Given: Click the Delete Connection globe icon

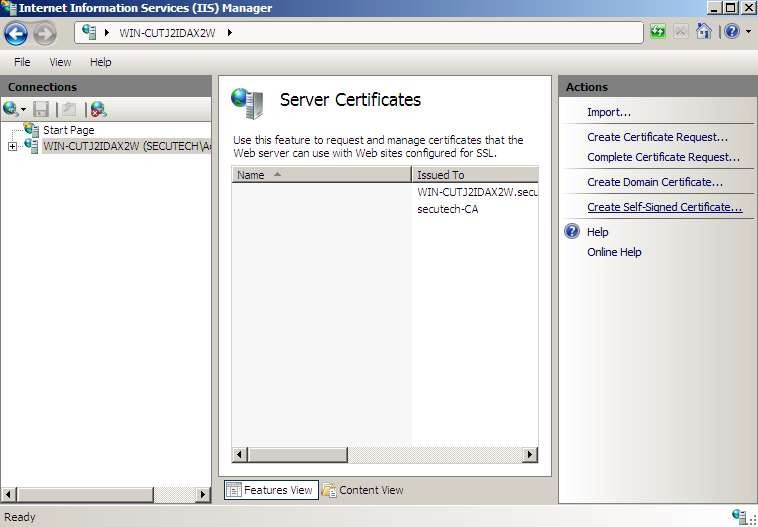Looking at the screenshot, I should click(99, 110).
